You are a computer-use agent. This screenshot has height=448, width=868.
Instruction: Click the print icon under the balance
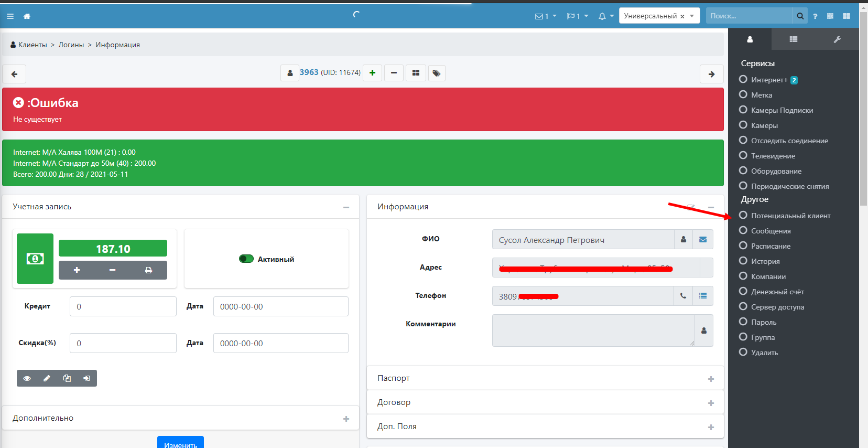click(148, 270)
